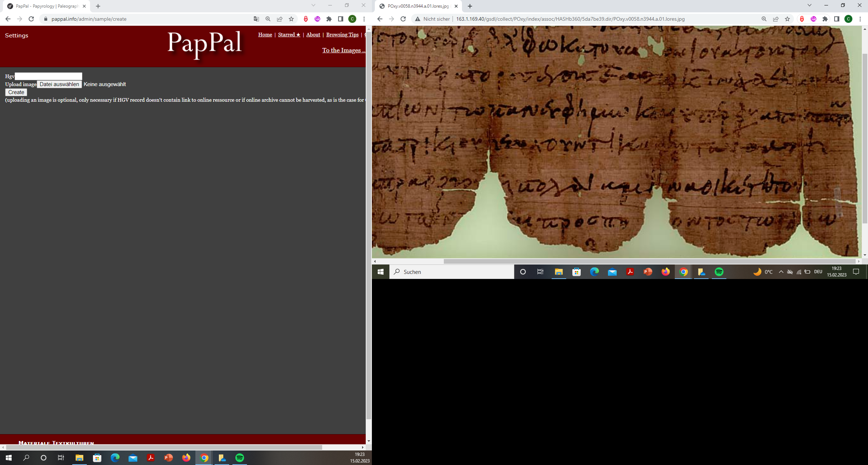
Task: Click the Nicht sicher security warning
Action: tap(433, 19)
